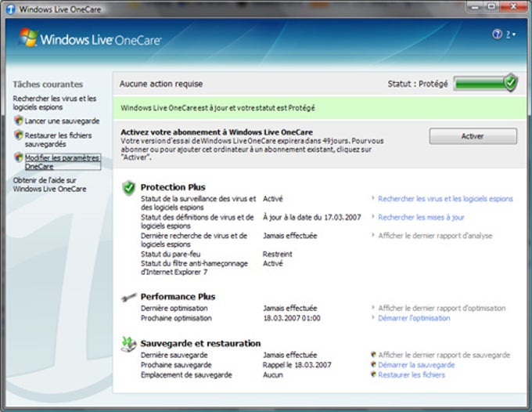Viewport: 532px width, 412px height.
Task: Click the value Rappel le 18.03.2007
Action: pyautogui.click(x=297, y=365)
